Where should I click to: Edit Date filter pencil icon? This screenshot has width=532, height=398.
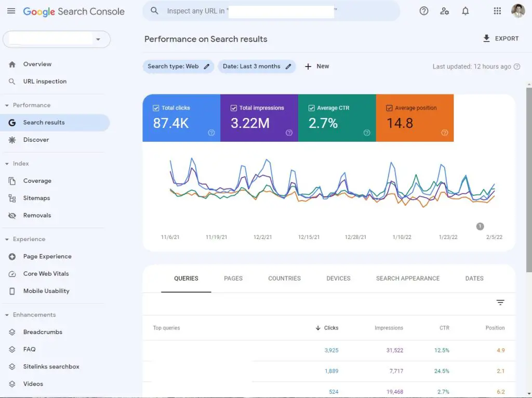tap(288, 67)
